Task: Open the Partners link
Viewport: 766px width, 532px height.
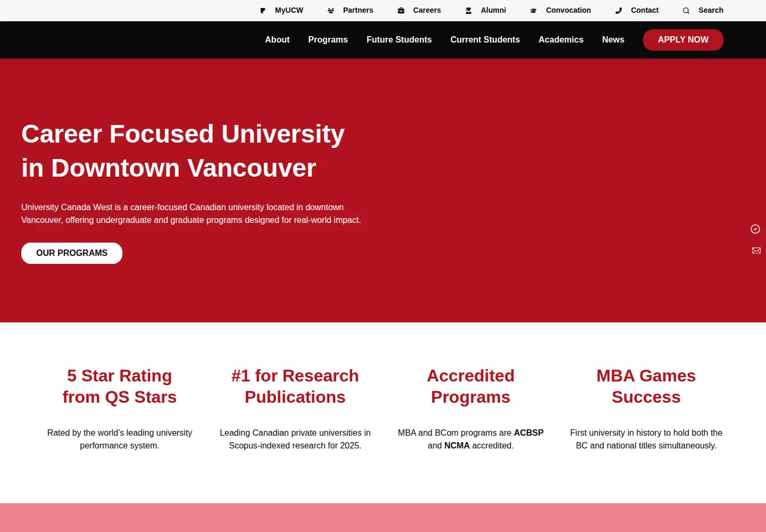Action: coord(358,10)
